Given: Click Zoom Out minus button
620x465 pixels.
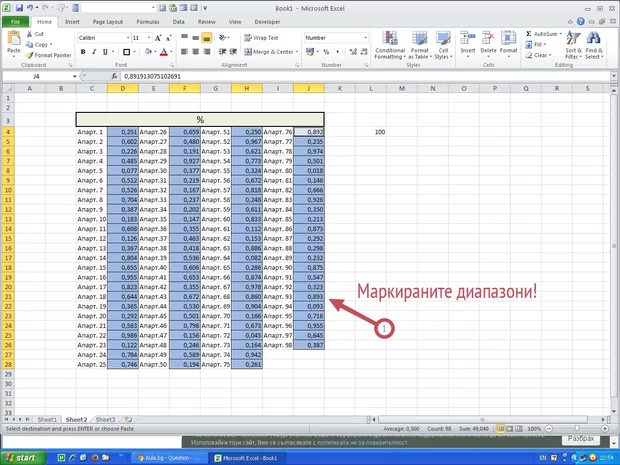Looking at the screenshot, I should point(549,429).
